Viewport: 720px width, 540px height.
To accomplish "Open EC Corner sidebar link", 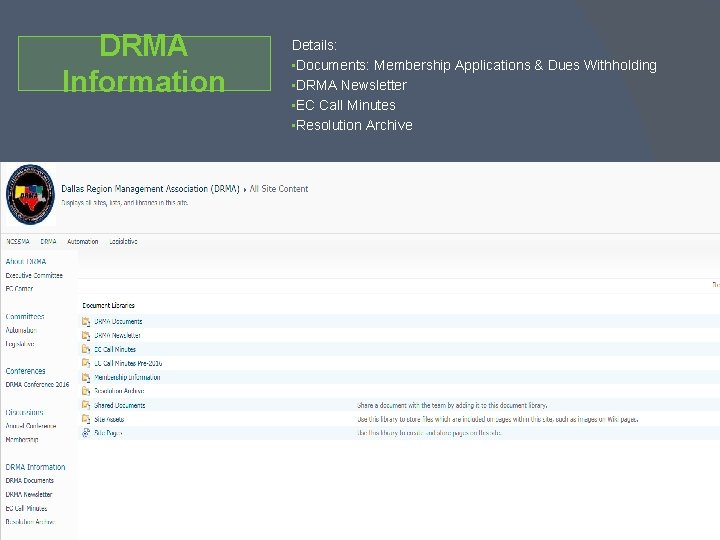I will 19,289.
